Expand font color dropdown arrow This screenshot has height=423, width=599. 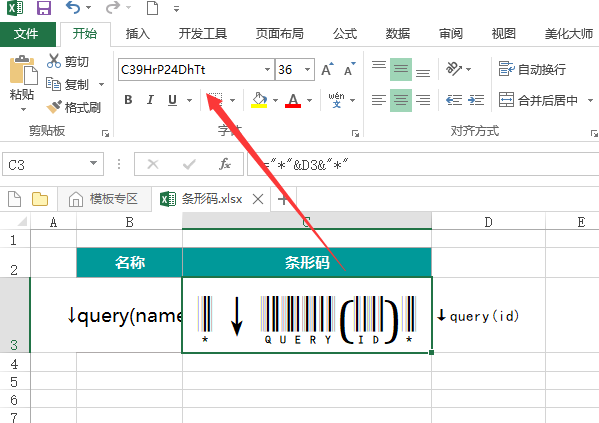point(309,100)
